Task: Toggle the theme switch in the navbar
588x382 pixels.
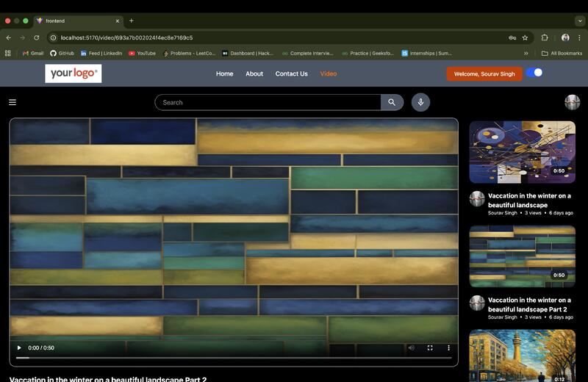Action: [x=535, y=73]
